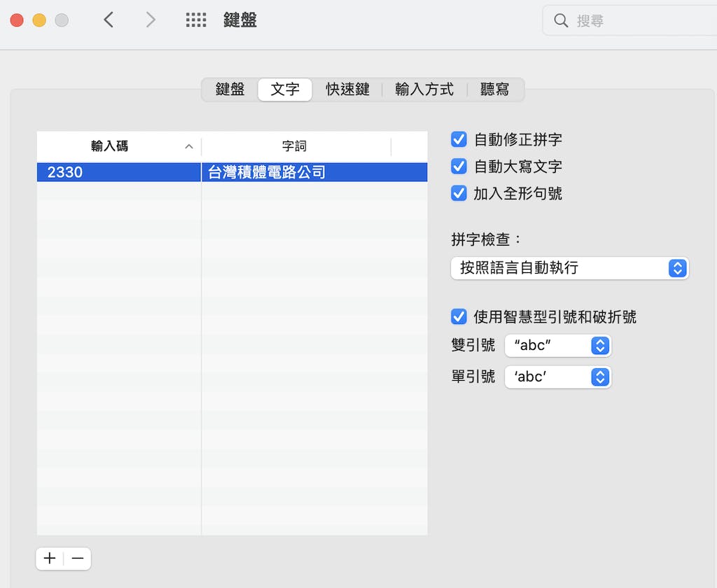Toggle the 自動修正拼字 checkbox
The width and height of the screenshot is (717, 588).
(x=459, y=139)
